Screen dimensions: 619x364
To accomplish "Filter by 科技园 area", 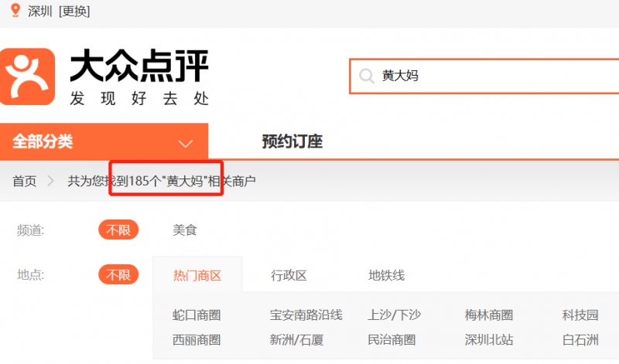I will pyautogui.click(x=580, y=315).
